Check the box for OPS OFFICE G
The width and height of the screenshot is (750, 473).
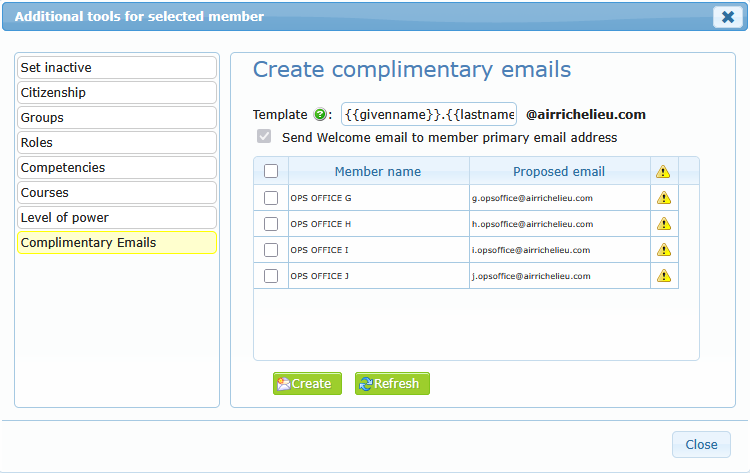pyautogui.click(x=271, y=198)
